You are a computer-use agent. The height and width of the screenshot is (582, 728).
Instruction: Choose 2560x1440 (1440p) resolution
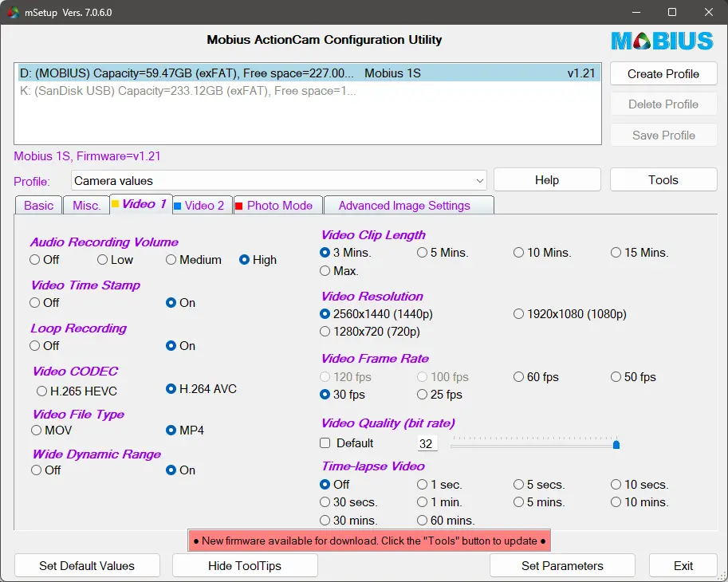click(376, 314)
